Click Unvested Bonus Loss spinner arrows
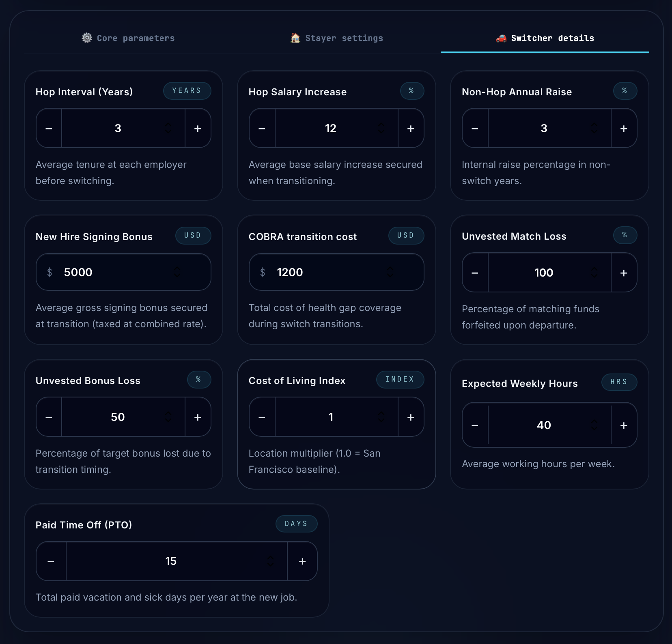 (x=168, y=417)
